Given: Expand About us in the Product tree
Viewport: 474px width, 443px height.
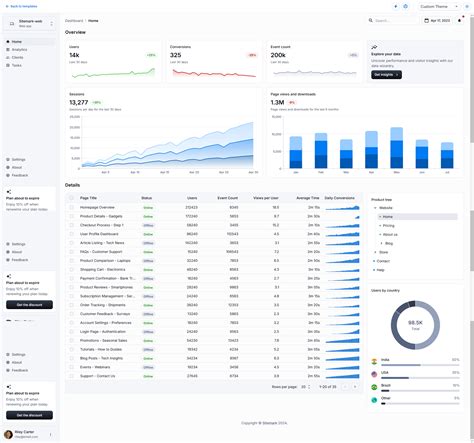Looking at the screenshot, I should (x=380, y=235).
